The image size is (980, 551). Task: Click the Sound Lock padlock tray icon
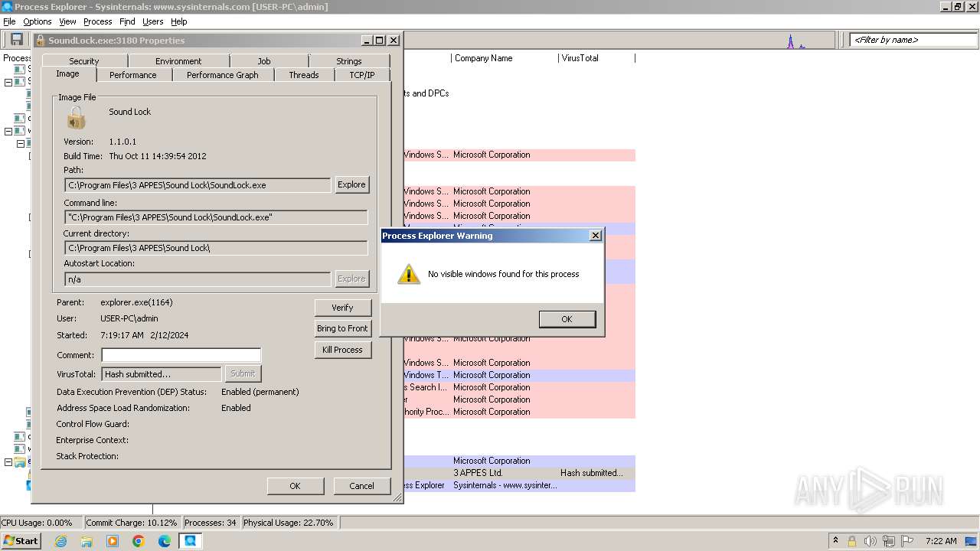point(851,541)
